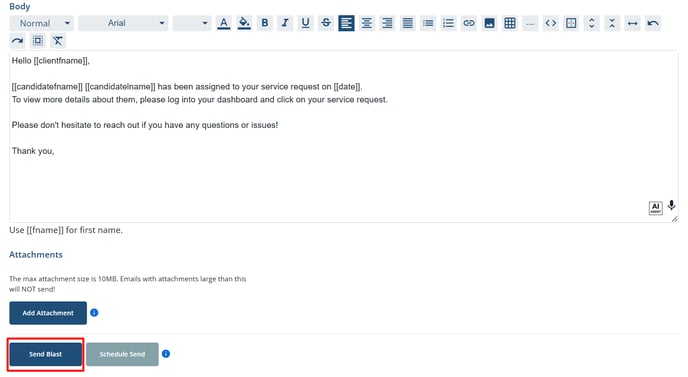This screenshot has height=377, width=688.
Task: Apply underline formatting
Action: pos(305,23)
